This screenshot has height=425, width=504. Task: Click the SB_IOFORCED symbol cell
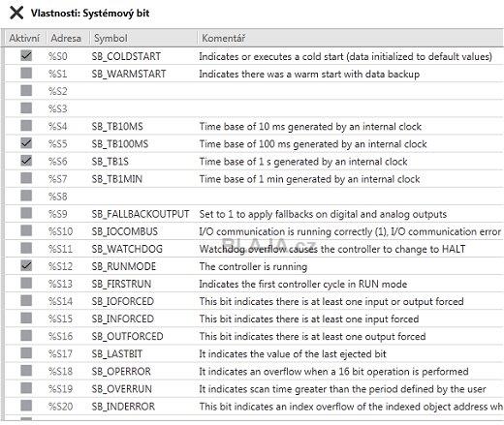click(123, 301)
